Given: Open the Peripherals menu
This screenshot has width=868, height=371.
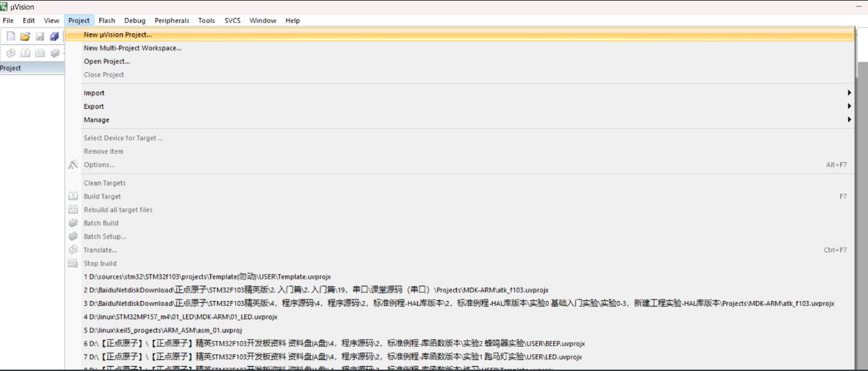Looking at the screenshot, I should click(171, 21).
